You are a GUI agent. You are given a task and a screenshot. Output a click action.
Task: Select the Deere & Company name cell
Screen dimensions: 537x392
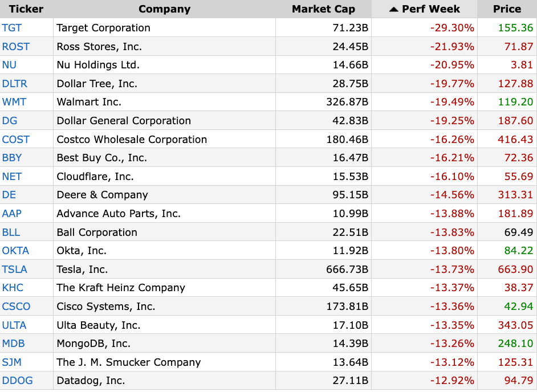[102, 195]
